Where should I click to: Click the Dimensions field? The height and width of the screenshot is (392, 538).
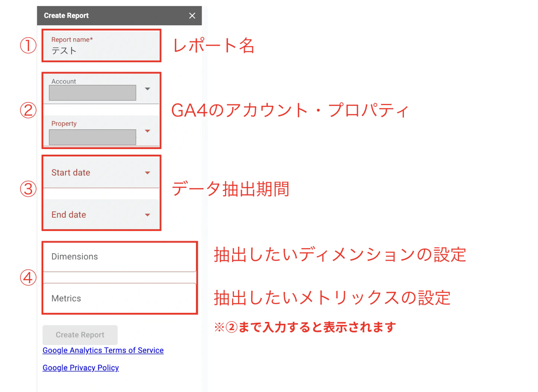coord(120,257)
